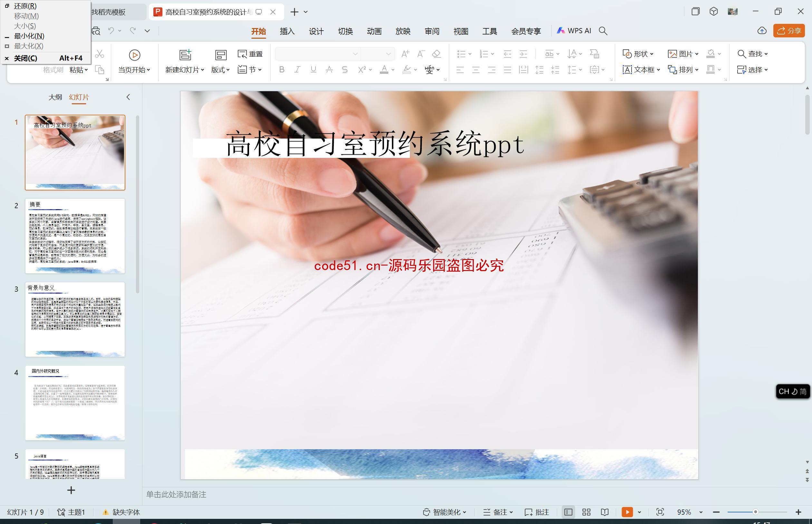Click the cloud upload icon

tap(762, 31)
